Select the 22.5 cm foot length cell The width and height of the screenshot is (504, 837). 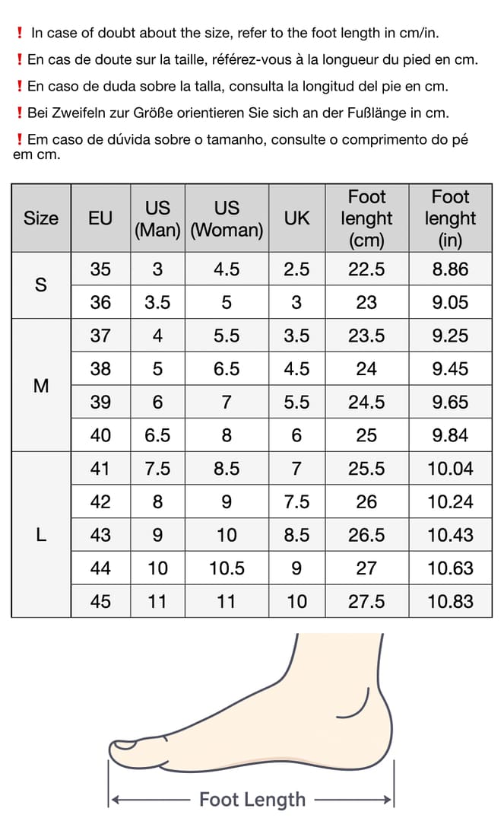pyautogui.click(x=366, y=269)
